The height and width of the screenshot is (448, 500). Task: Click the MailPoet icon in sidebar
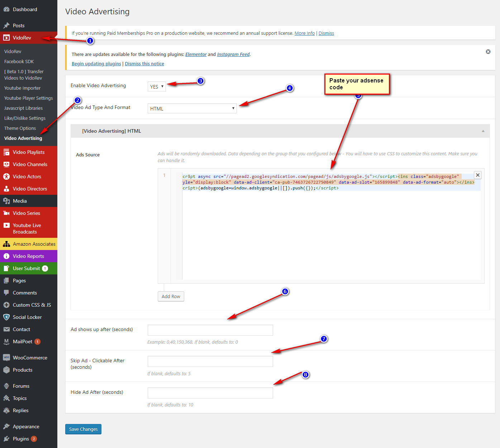pyautogui.click(x=6, y=341)
